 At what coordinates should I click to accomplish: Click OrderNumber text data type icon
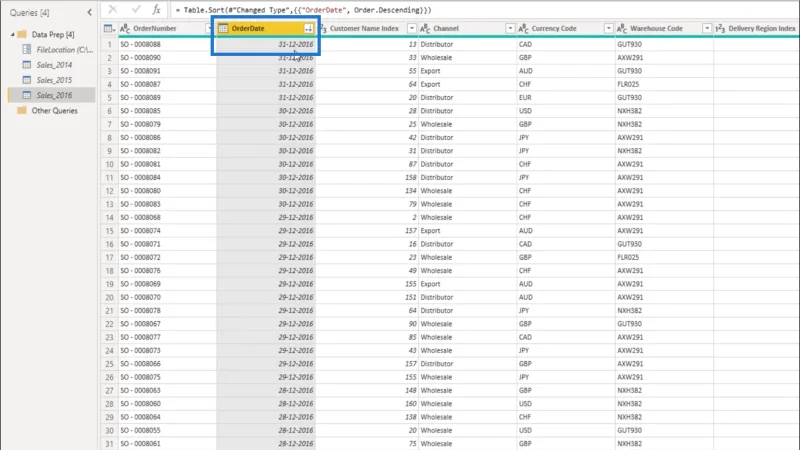click(125, 29)
